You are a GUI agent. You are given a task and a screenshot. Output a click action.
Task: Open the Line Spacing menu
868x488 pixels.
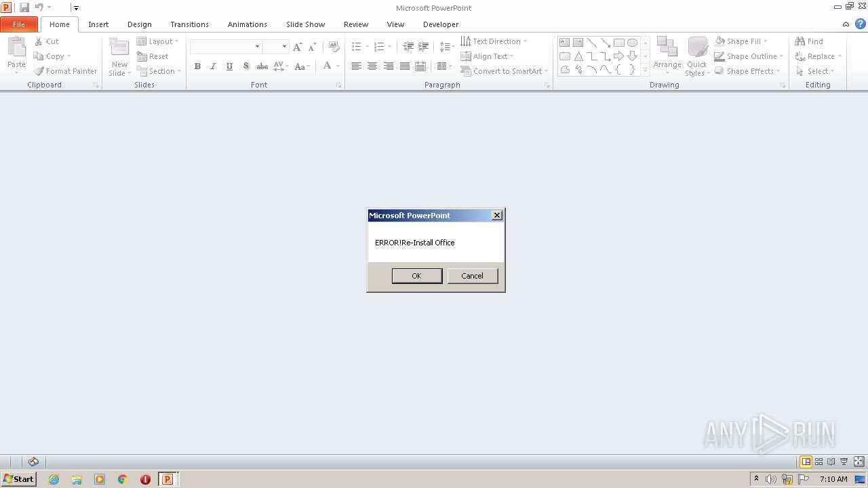pyautogui.click(x=446, y=47)
